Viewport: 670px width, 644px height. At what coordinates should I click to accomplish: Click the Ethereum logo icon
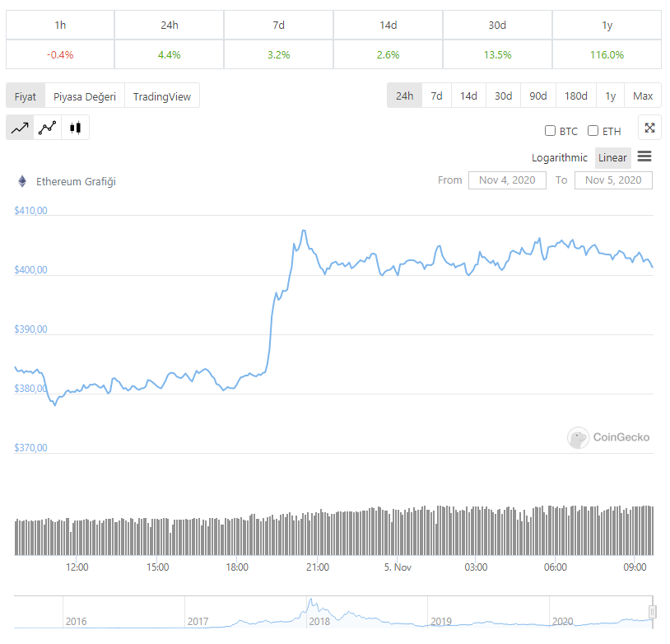coord(22,181)
